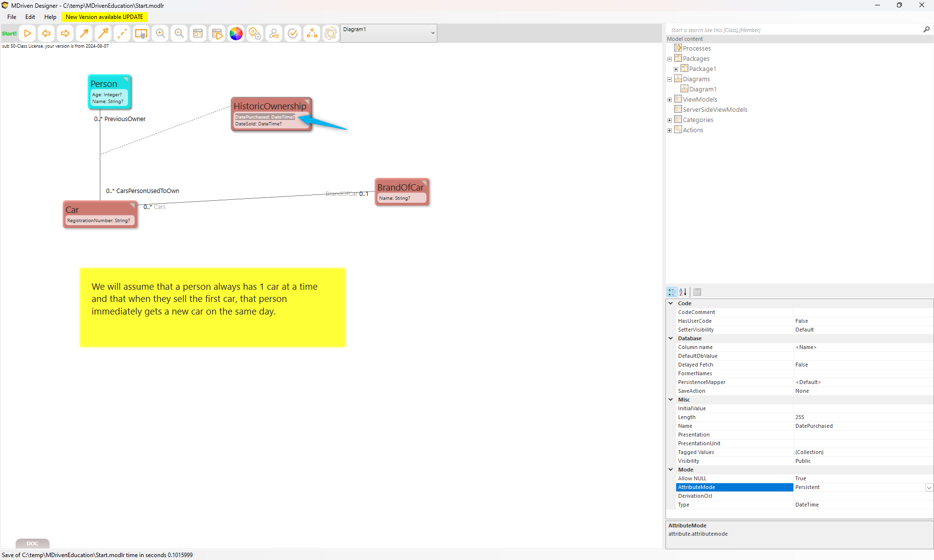Screen dimensions: 934x560
Task: Click the model content search field
Action: [x=793, y=30]
